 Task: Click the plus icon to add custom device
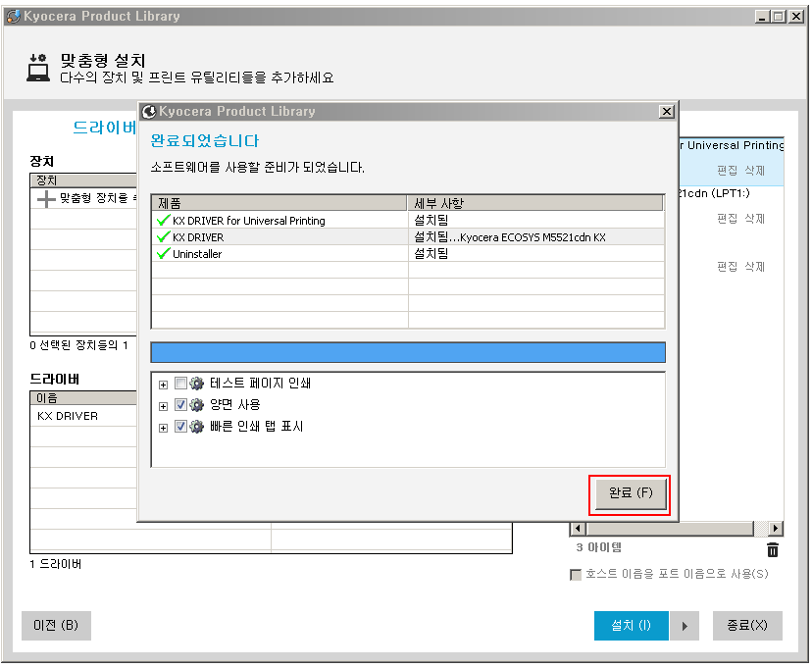46,198
